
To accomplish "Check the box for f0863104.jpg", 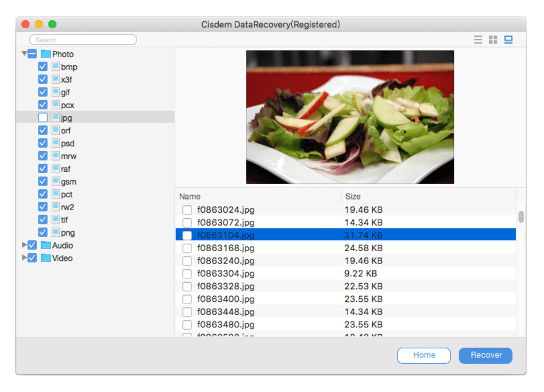I will 187,235.
